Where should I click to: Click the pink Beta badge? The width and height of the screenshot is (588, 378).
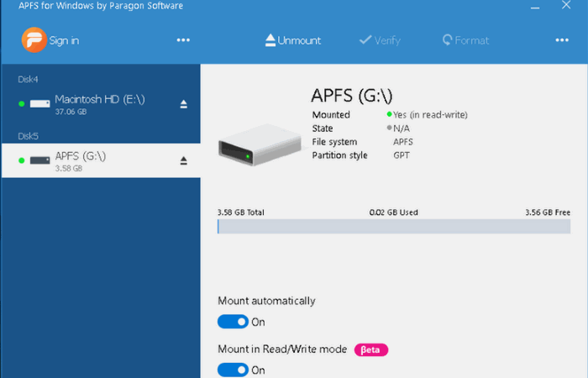(x=371, y=349)
